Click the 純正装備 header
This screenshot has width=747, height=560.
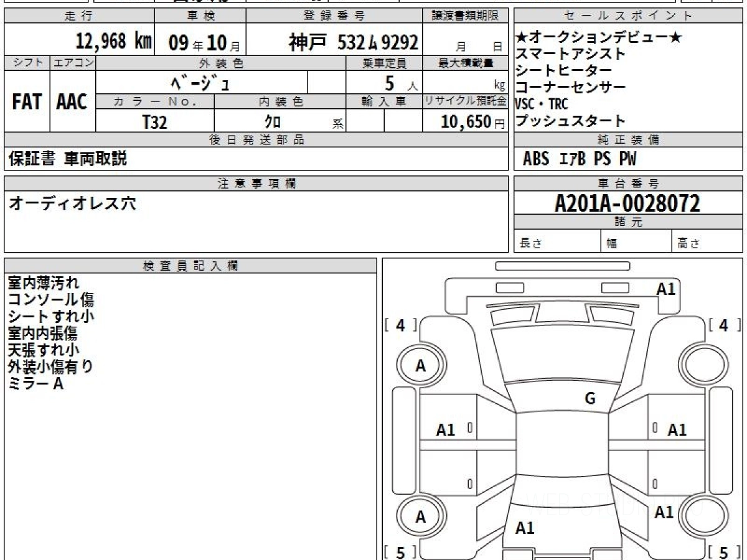[x=629, y=139]
